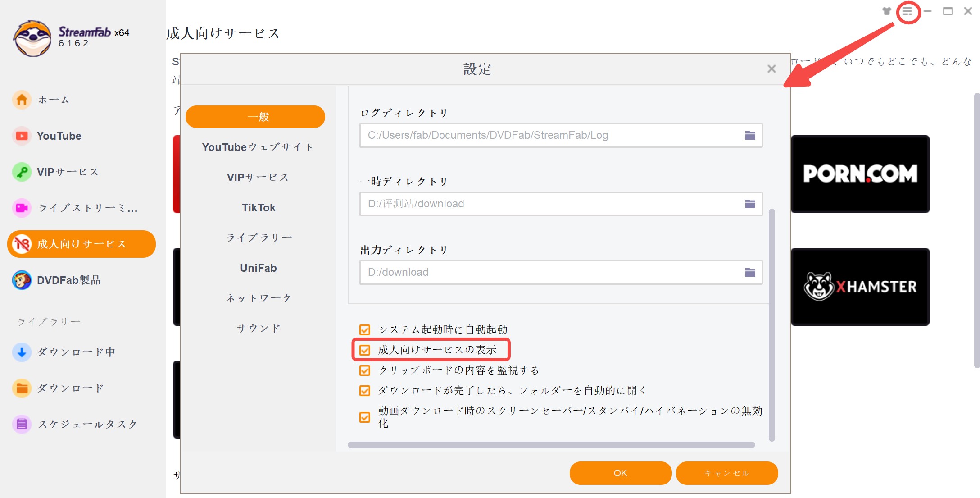Select the サウンド settings tab
The height and width of the screenshot is (498, 980).
258,328
